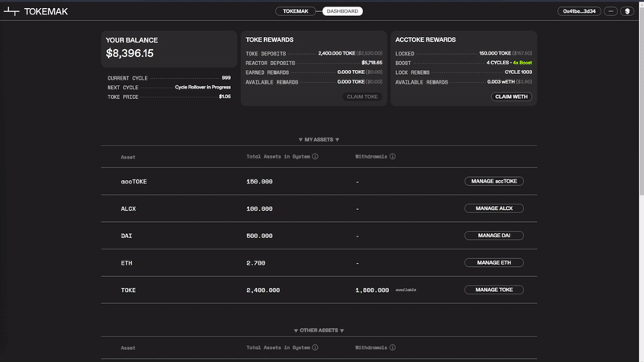Screen dimensions: 644x362
Task: Collapse My Assets using left triangle
Action: pyautogui.click(x=300, y=140)
